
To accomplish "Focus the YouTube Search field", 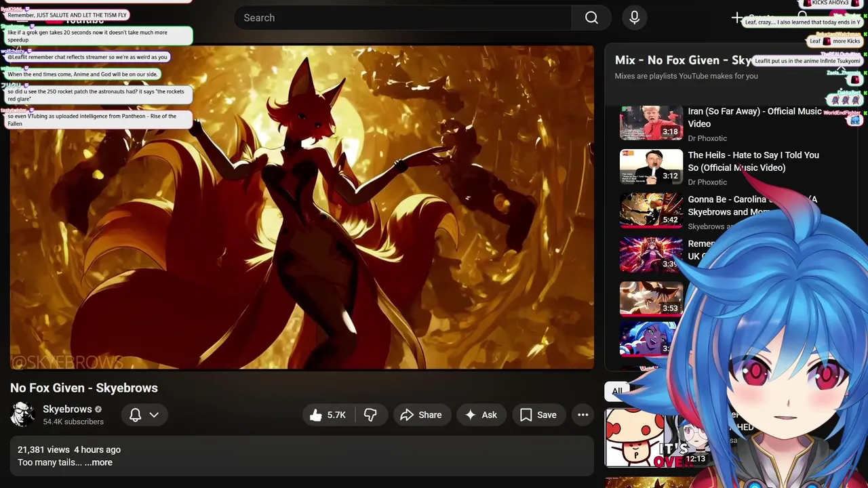I will [x=403, y=18].
